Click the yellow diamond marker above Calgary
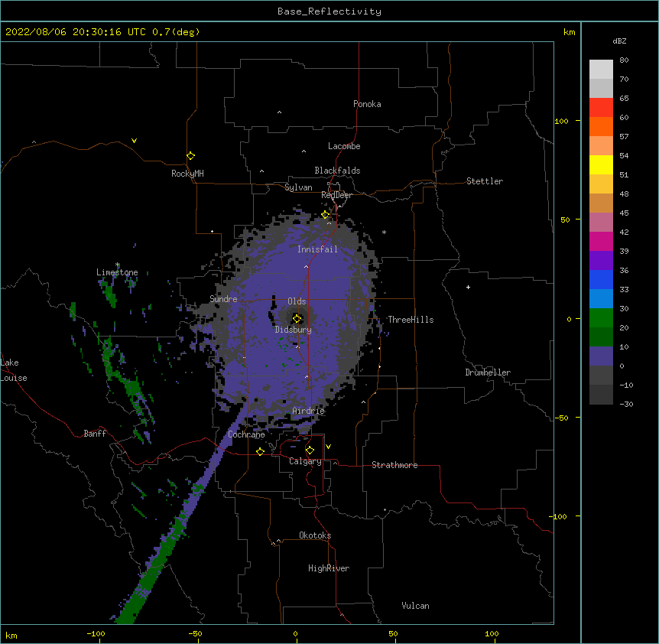The width and height of the screenshot is (659, 644). coord(310,450)
